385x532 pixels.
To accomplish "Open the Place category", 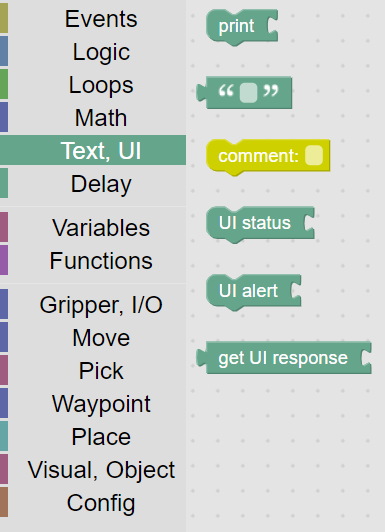I will click(x=93, y=436).
